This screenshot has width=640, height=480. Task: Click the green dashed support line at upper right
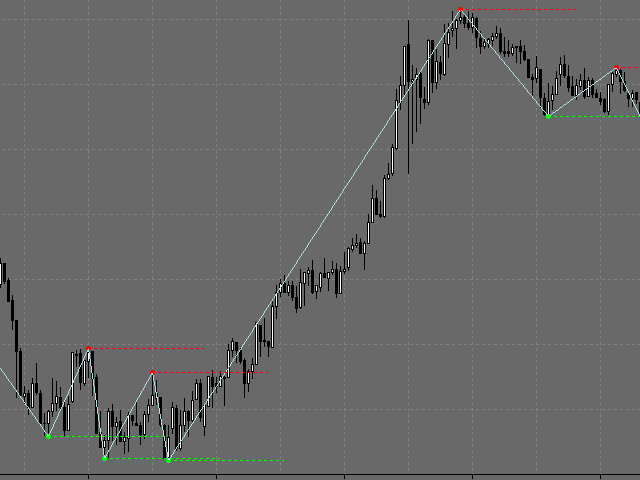(596, 117)
